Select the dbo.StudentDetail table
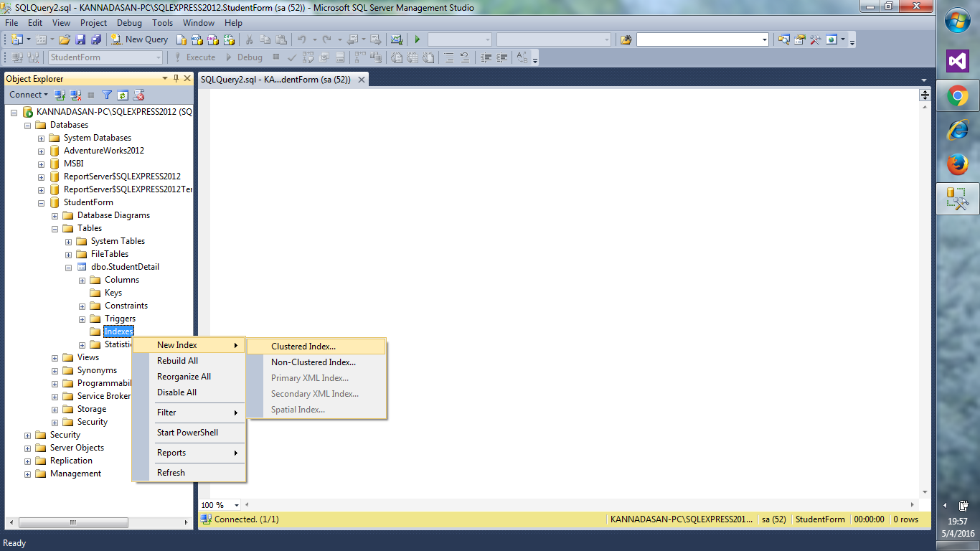This screenshot has width=980, height=551. 125,267
